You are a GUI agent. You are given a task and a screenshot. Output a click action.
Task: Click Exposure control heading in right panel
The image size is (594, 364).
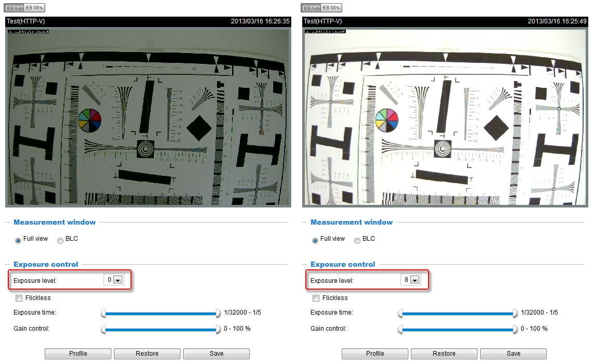343,264
